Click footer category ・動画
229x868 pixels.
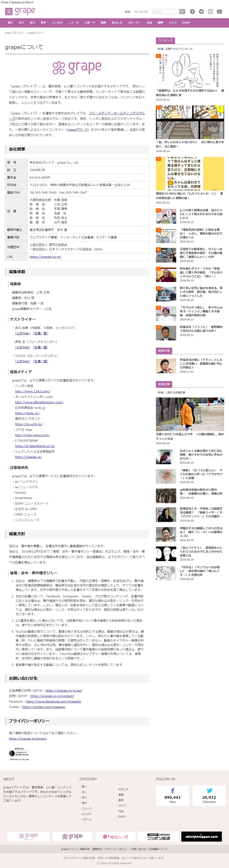120,795
